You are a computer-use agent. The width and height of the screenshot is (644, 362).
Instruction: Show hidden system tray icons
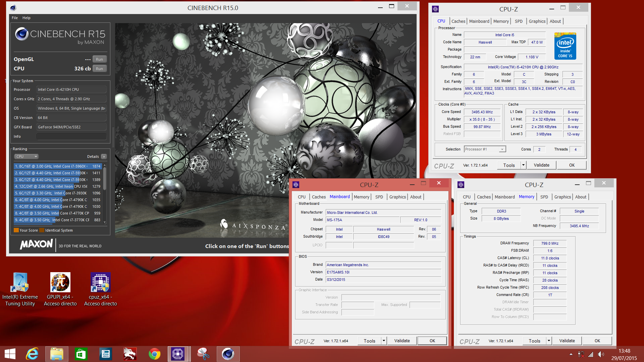click(x=571, y=354)
